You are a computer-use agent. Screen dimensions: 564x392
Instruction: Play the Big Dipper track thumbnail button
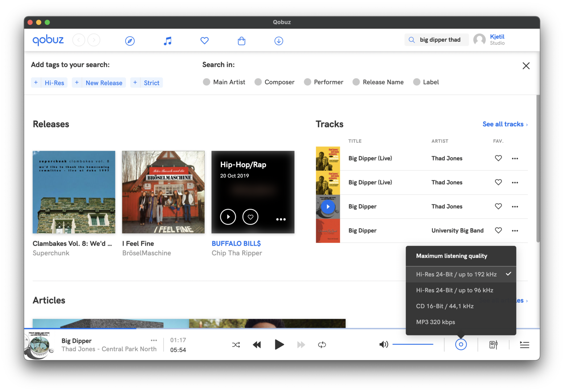click(x=328, y=207)
